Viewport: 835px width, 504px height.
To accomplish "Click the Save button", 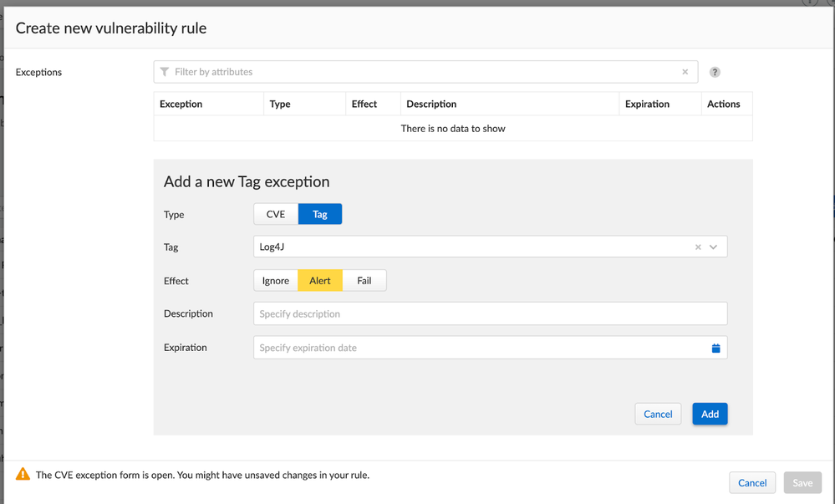I will (802, 482).
